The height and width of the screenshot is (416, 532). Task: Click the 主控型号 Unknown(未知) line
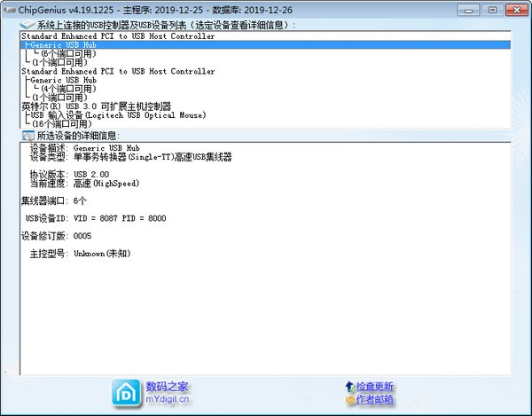102,254
